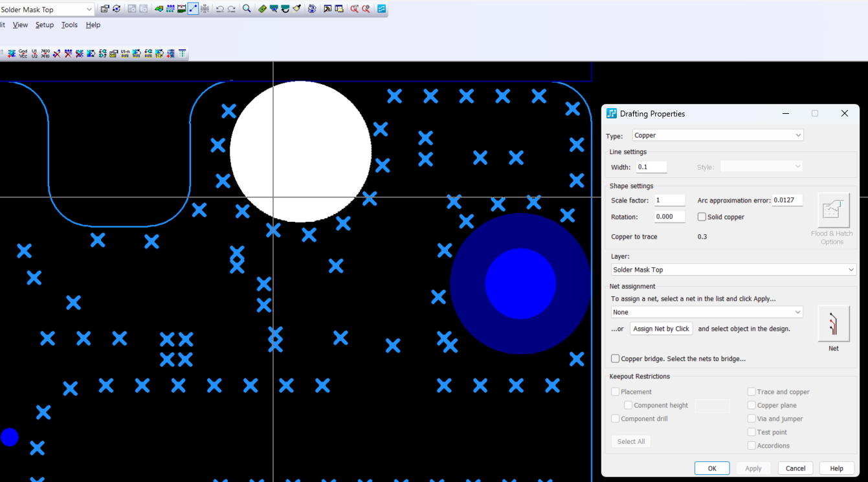Click OK in Drafting Properties dialog
This screenshot has height=482, width=868.
[711, 468]
